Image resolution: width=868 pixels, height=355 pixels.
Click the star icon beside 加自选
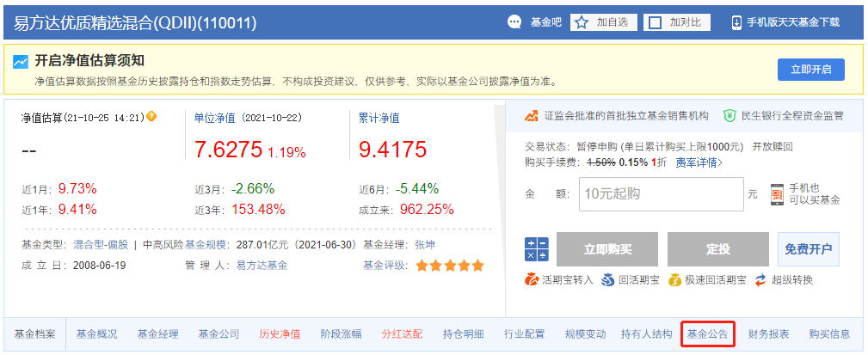coord(582,22)
